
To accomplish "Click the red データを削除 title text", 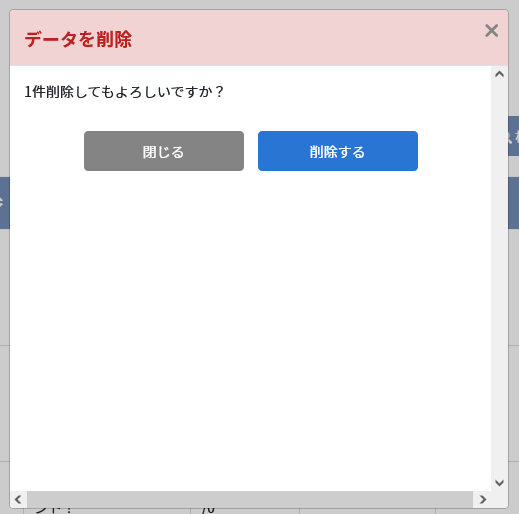I will 78,39.
